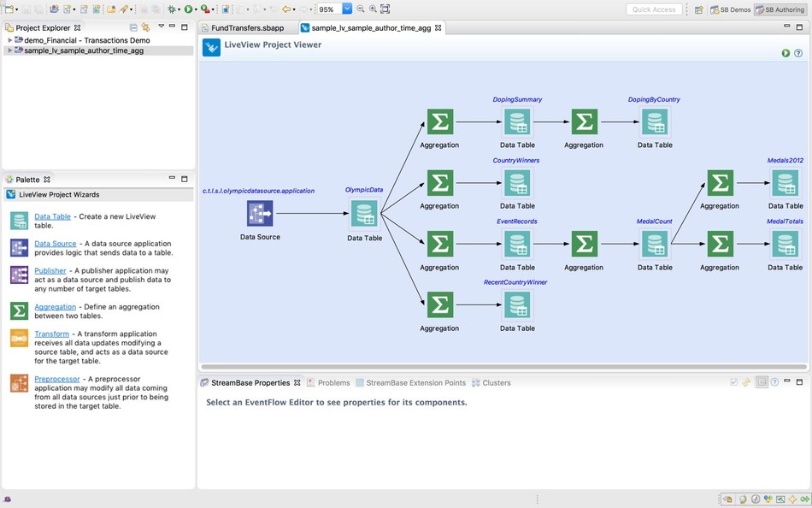Click the Preprocessor wizard icon

pyautogui.click(x=20, y=381)
